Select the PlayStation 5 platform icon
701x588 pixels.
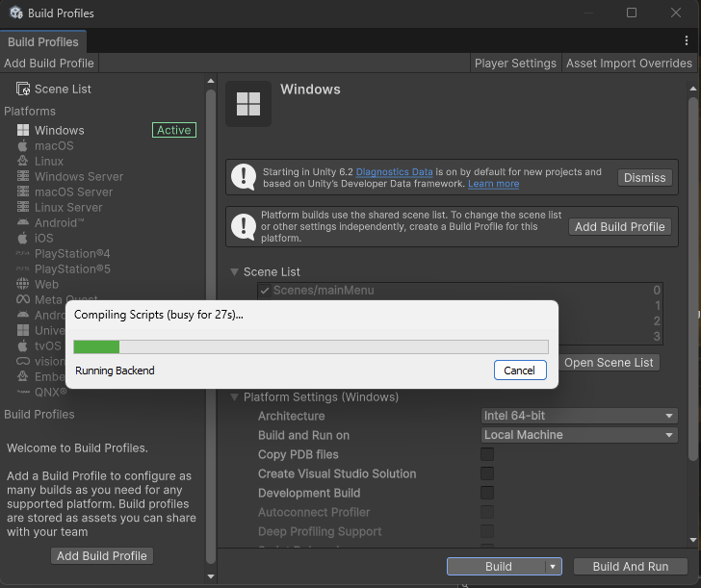(x=23, y=269)
